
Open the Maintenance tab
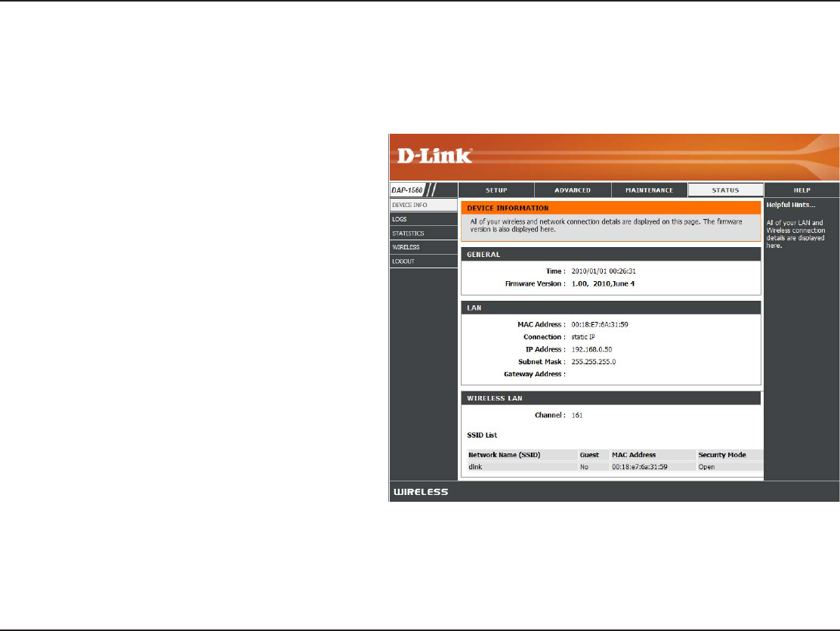click(x=650, y=190)
